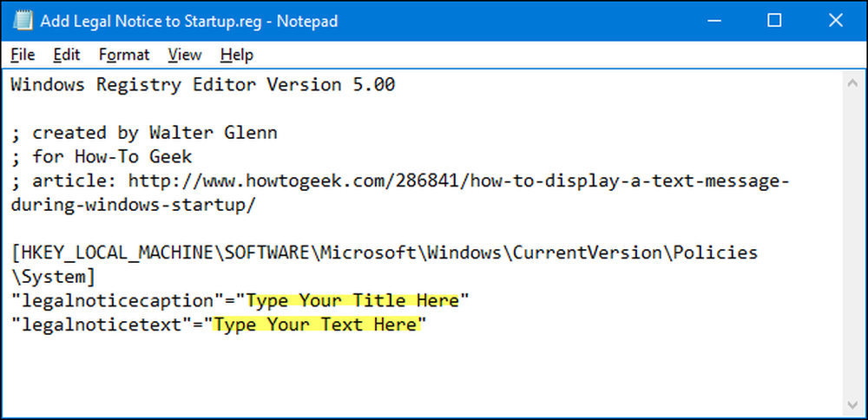The height and width of the screenshot is (420, 868).
Task: Minimize the Notepad window
Action: [714, 21]
